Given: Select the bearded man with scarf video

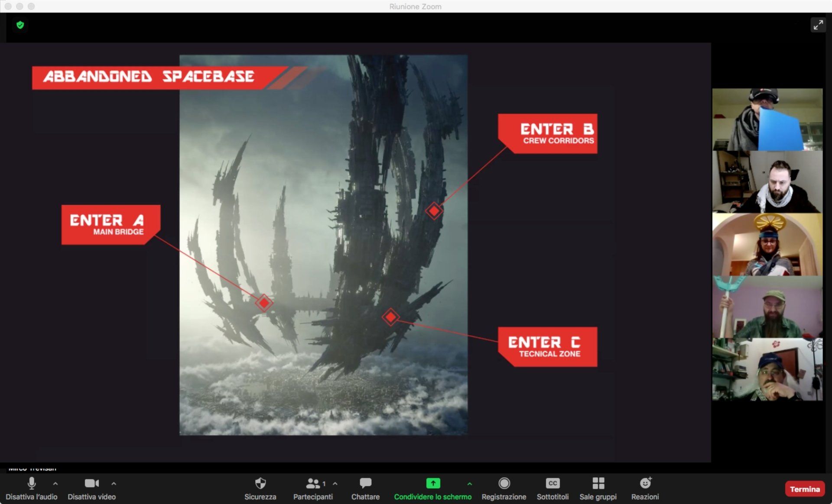Looking at the screenshot, I should pyautogui.click(x=767, y=182).
